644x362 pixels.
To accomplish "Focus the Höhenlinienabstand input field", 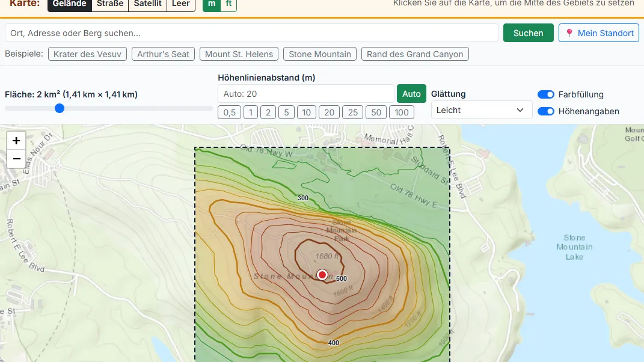I will click(x=306, y=94).
